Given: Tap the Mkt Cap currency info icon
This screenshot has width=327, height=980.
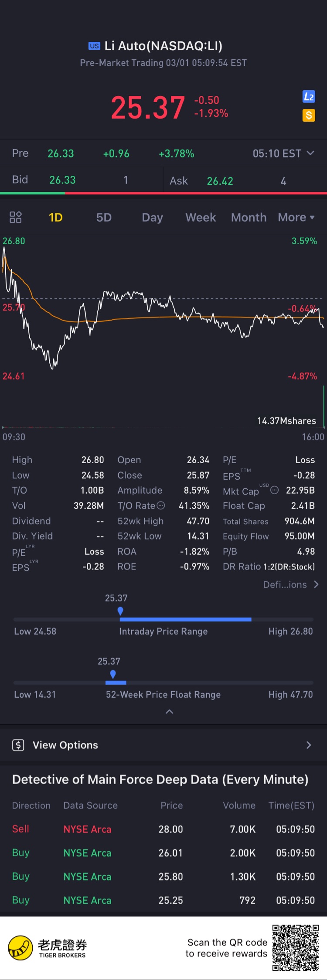Looking at the screenshot, I should click(x=274, y=490).
